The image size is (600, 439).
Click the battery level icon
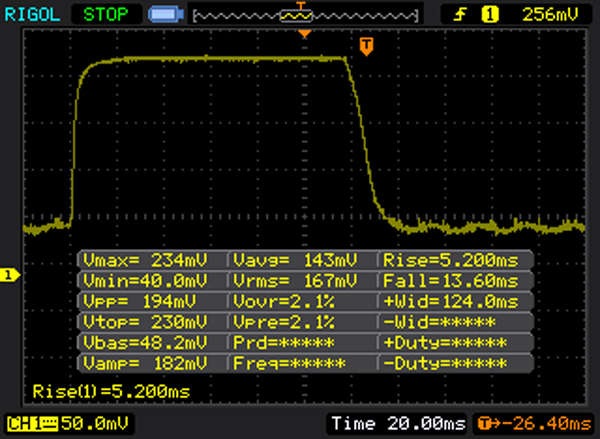click(166, 15)
